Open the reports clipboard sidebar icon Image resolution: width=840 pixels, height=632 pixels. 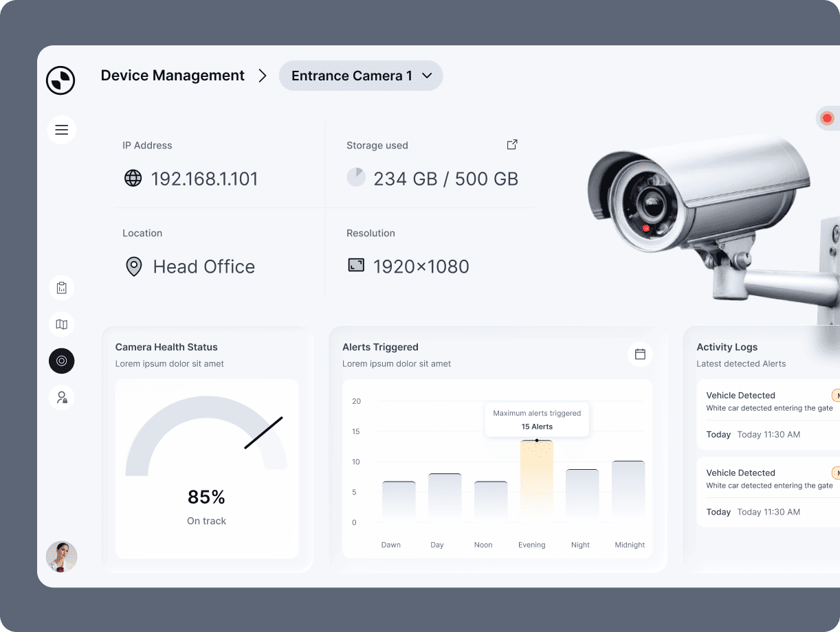(x=61, y=288)
